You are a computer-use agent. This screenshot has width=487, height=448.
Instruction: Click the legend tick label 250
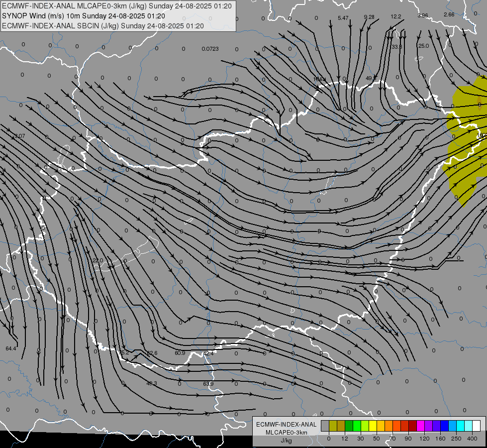(x=456, y=439)
